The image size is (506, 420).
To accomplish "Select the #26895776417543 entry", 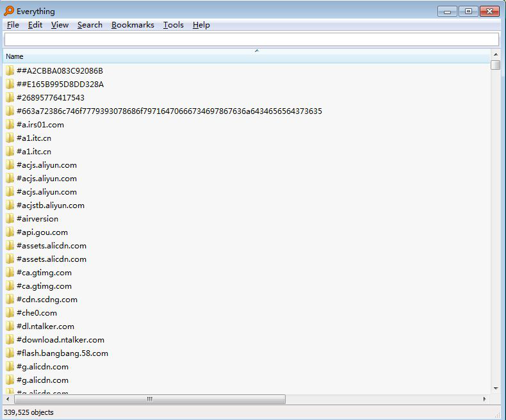I will (x=51, y=97).
